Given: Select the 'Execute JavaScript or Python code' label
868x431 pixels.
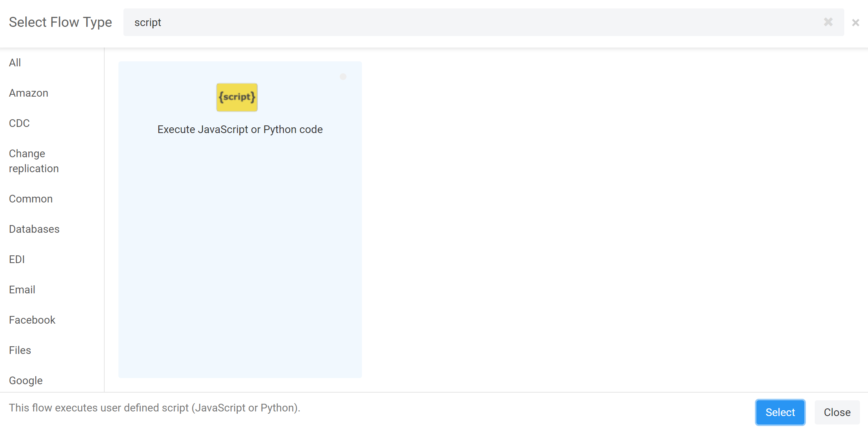Looking at the screenshot, I should coord(240,130).
